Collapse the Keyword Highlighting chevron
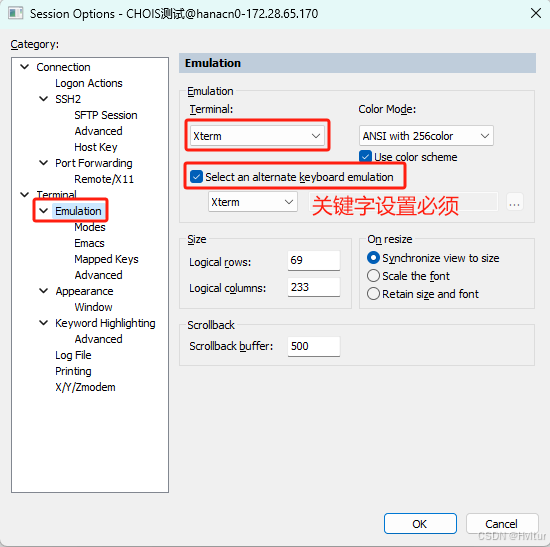 point(43,323)
